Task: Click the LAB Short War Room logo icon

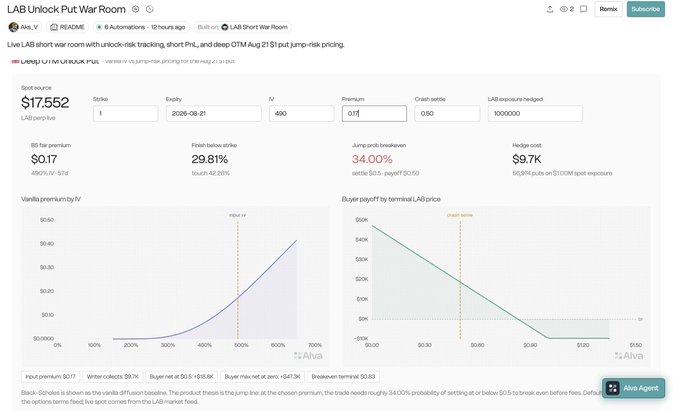Action: pos(224,27)
